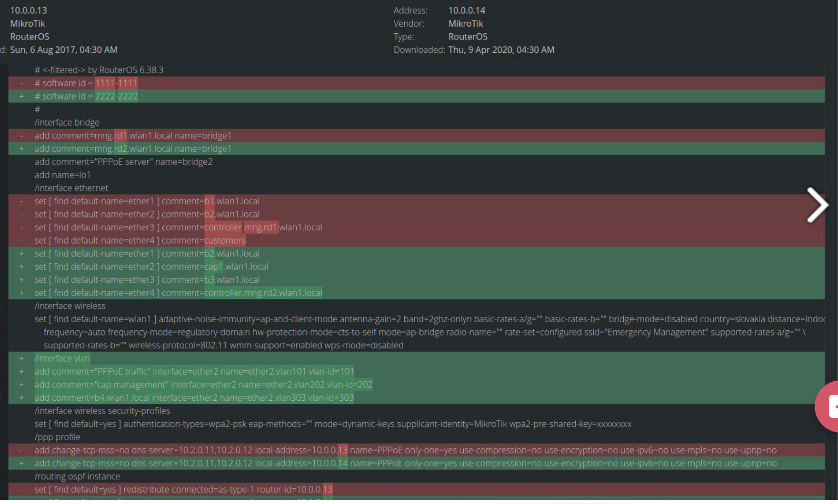This screenshot has width=838, height=504.
Task: Select removed ether4 line with comment=customers
Action: [x=417, y=240]
